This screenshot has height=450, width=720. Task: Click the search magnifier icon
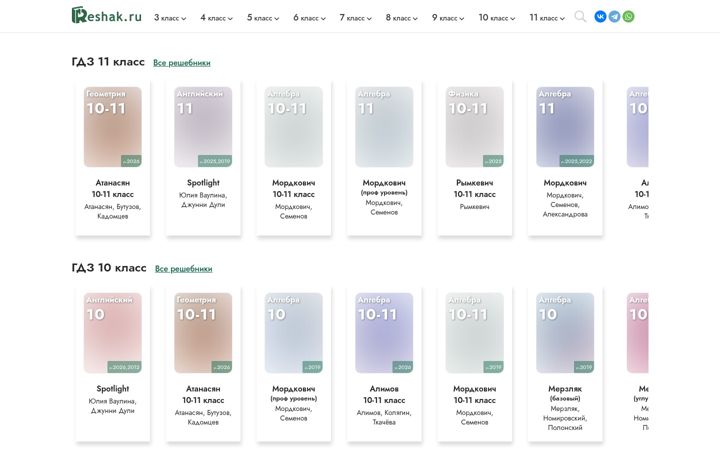[x=580, y=17]
